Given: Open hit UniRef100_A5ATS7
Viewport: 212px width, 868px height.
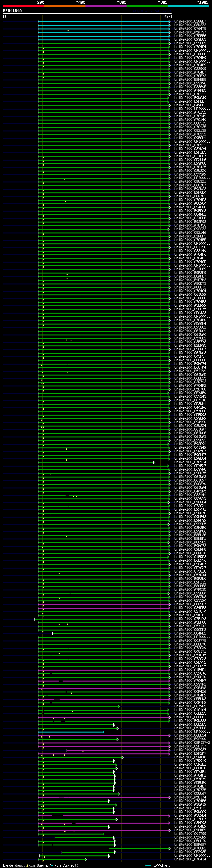Looking at the screenshot, I should pos(190,32).
